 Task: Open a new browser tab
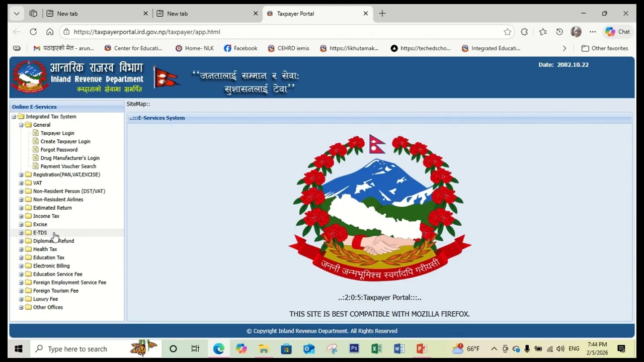382,14
